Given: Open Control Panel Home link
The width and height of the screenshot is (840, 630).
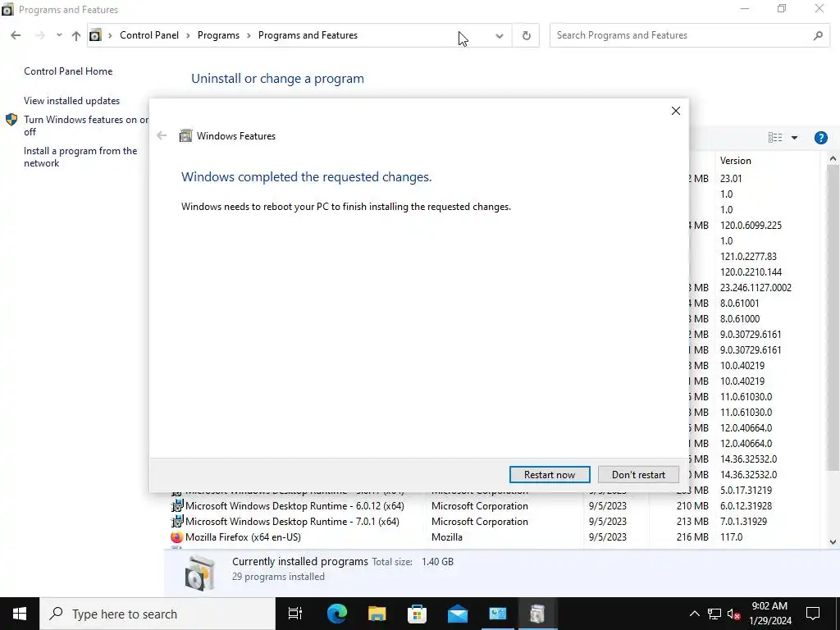Looking at the screenshot, I should (68, 71).
